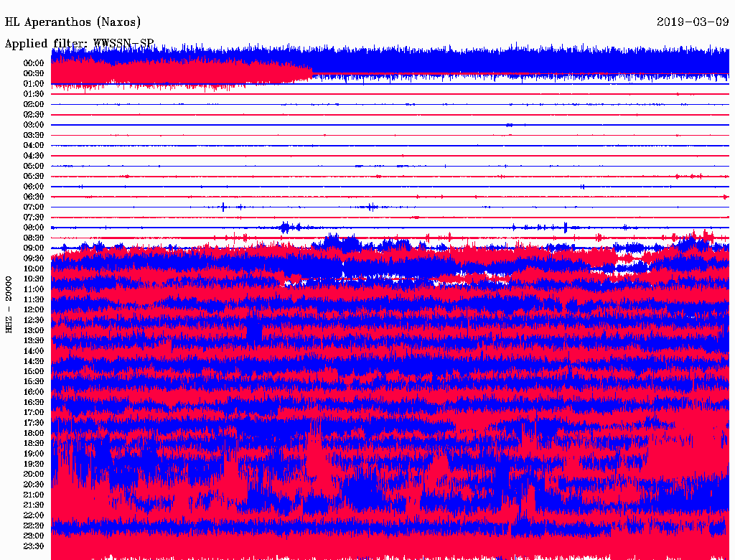
Task: Click the 12:30 time label
Action: [34, 320]
